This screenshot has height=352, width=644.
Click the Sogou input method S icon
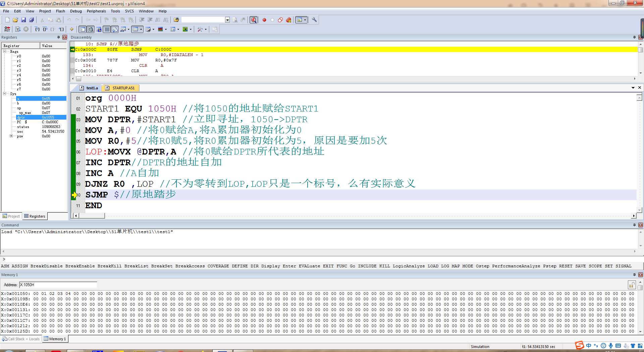(x=579, y=345)
